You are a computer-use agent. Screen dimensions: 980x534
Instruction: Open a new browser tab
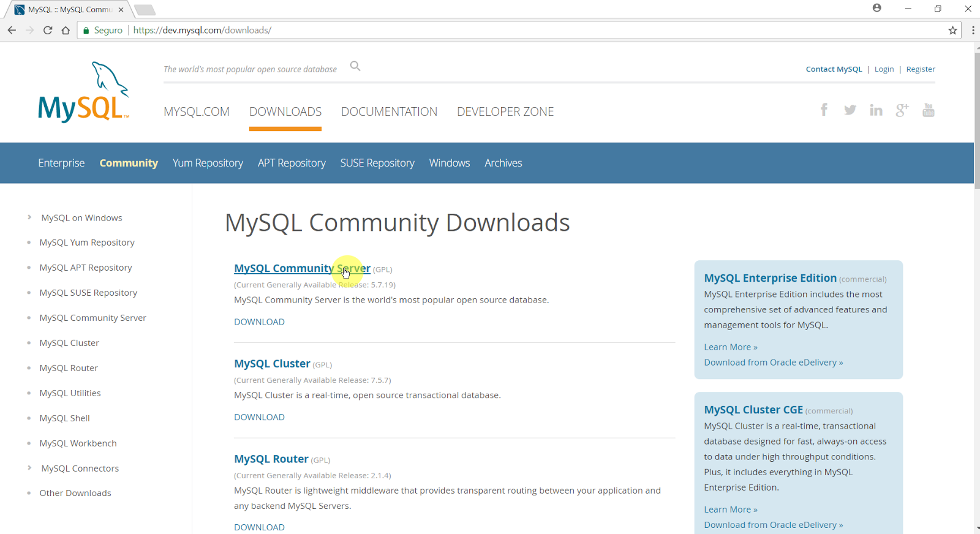[x=145, y=10]
